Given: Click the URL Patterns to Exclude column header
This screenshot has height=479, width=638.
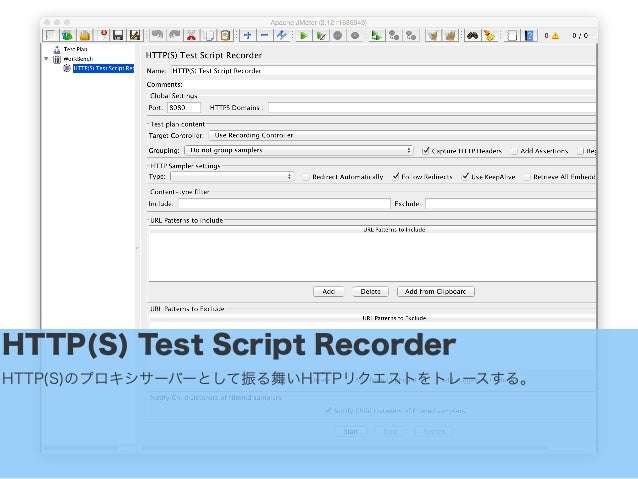Looking at the screenshot, I should (372, 318).
